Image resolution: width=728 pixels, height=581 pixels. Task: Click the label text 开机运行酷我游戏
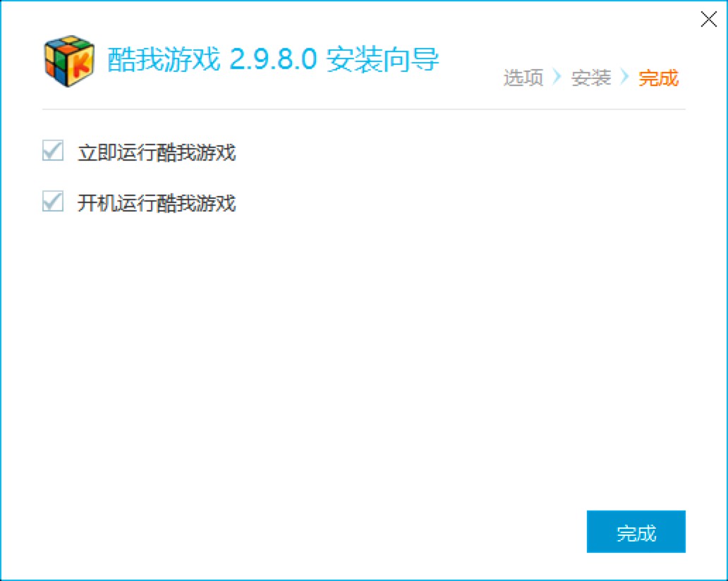157,203
